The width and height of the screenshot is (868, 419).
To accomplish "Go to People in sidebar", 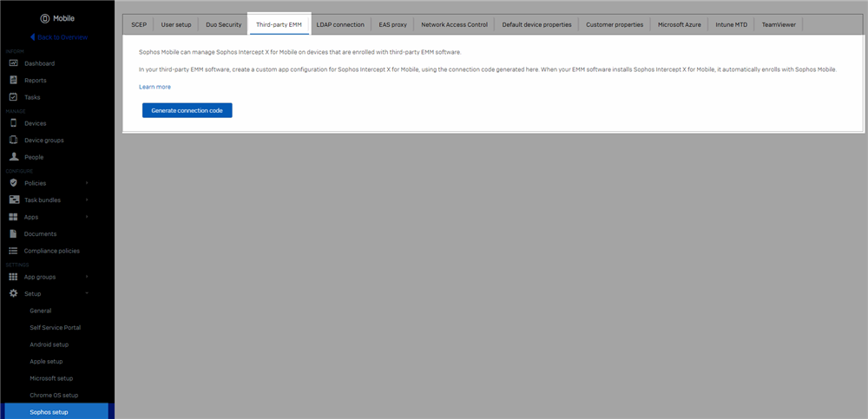I will point(34,157).
